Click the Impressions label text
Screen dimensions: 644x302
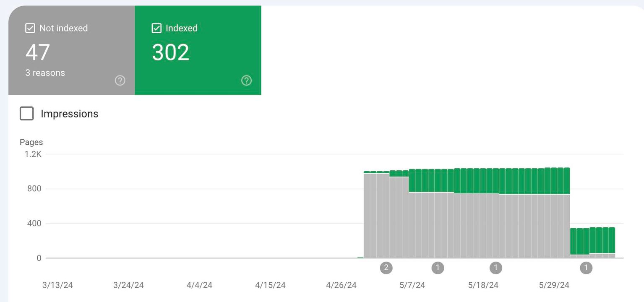(69, 114)
